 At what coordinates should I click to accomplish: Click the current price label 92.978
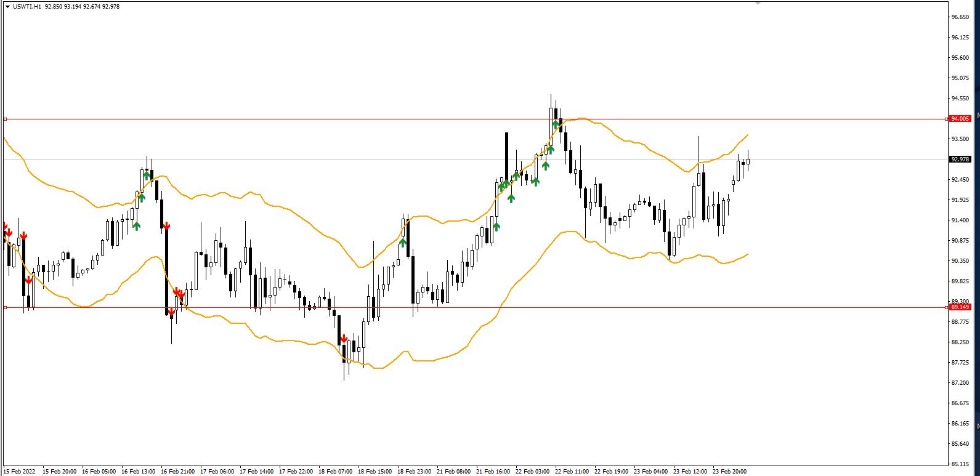[x=960, y=159]
